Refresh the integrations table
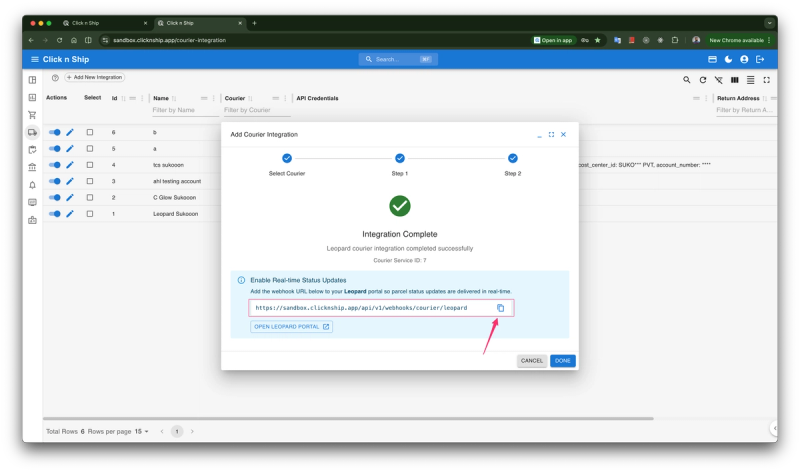800x472 pixels. (x=703, y=80)
